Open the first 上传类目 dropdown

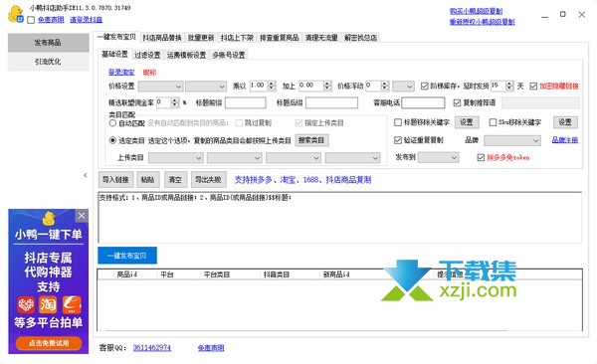[x=176, y=158]
